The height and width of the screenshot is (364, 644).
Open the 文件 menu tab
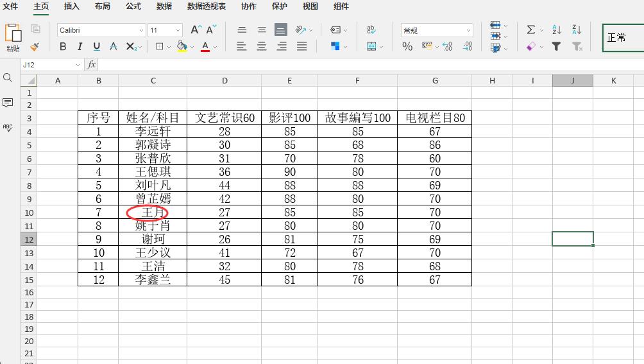coord(10,6)
